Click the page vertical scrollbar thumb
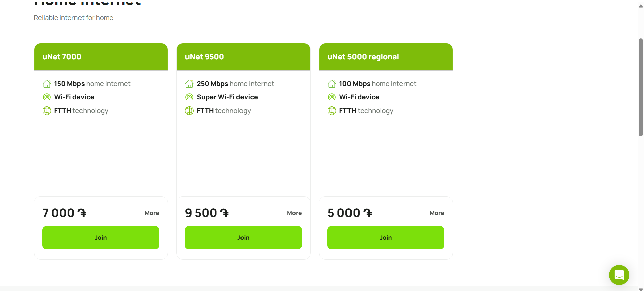Image resolution: width=644 pixels, height=291 pixels. [641, 87]
